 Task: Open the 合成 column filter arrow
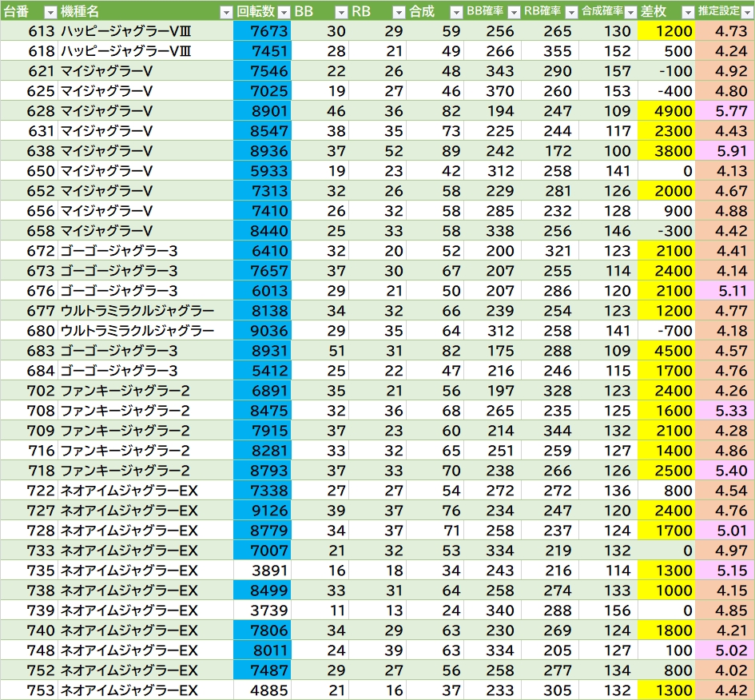455,12
